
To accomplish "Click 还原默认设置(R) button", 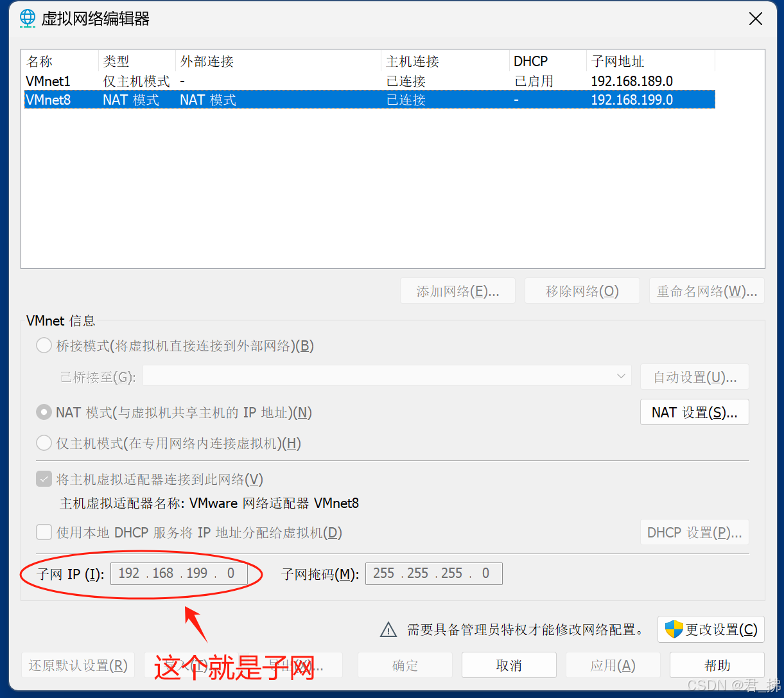I will click(x=78, y=665).
